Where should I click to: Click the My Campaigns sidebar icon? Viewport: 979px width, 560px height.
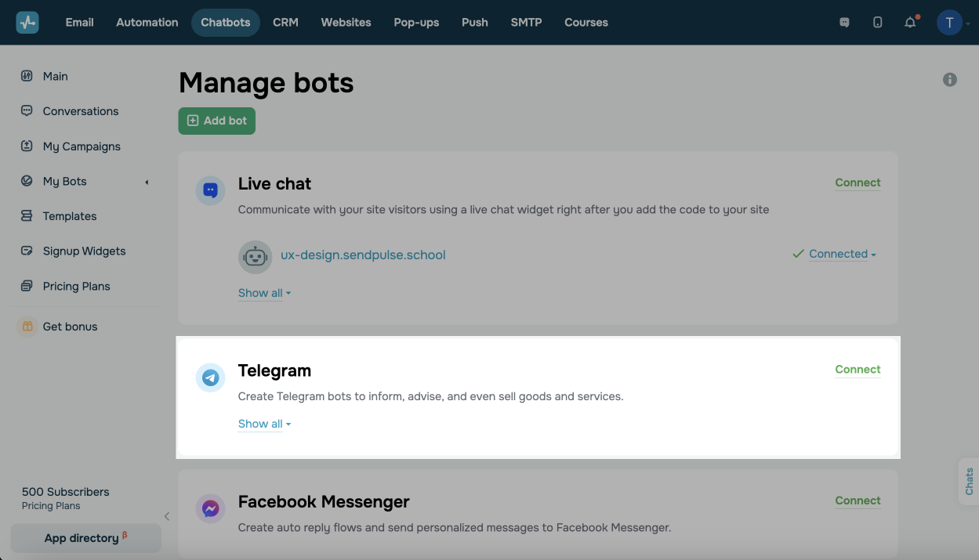point(27,146)
